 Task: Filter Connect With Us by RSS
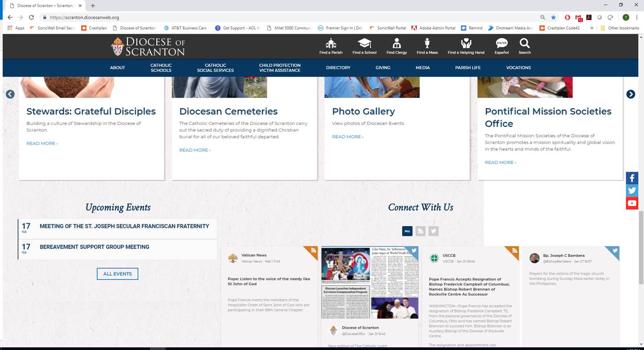(420, 231)
